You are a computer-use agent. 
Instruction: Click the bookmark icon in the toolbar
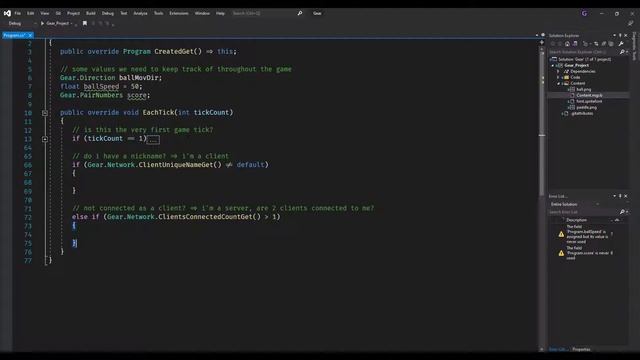85,23
